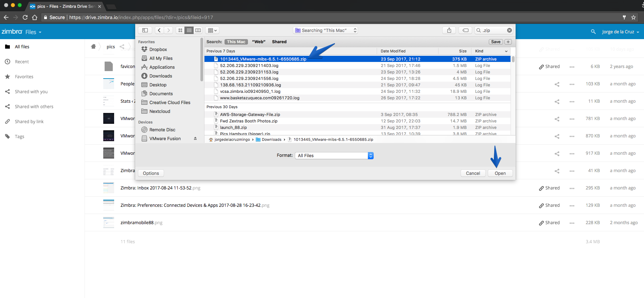Sort file list by Kind column
The height and width of the screenshot is (298, 644).
479,51
